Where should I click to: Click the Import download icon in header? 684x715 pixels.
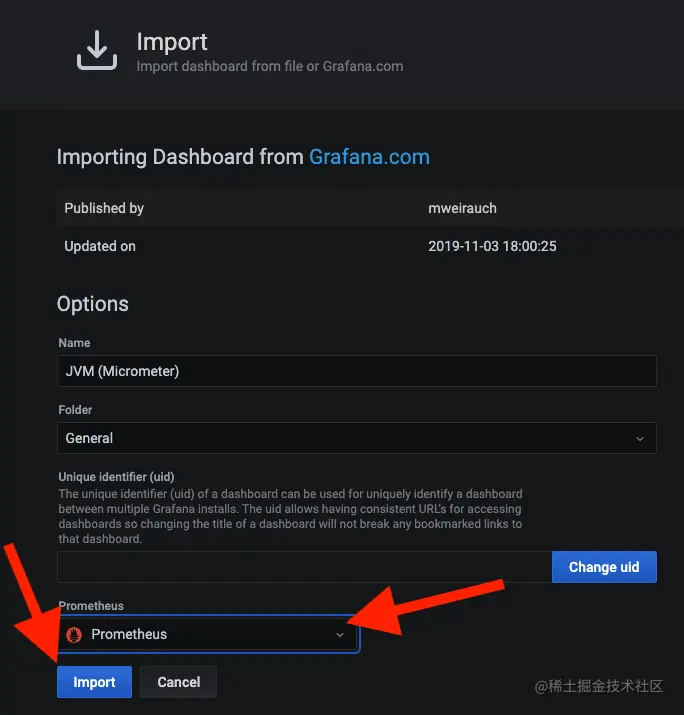pyautogui.click(x=97, y=50)
